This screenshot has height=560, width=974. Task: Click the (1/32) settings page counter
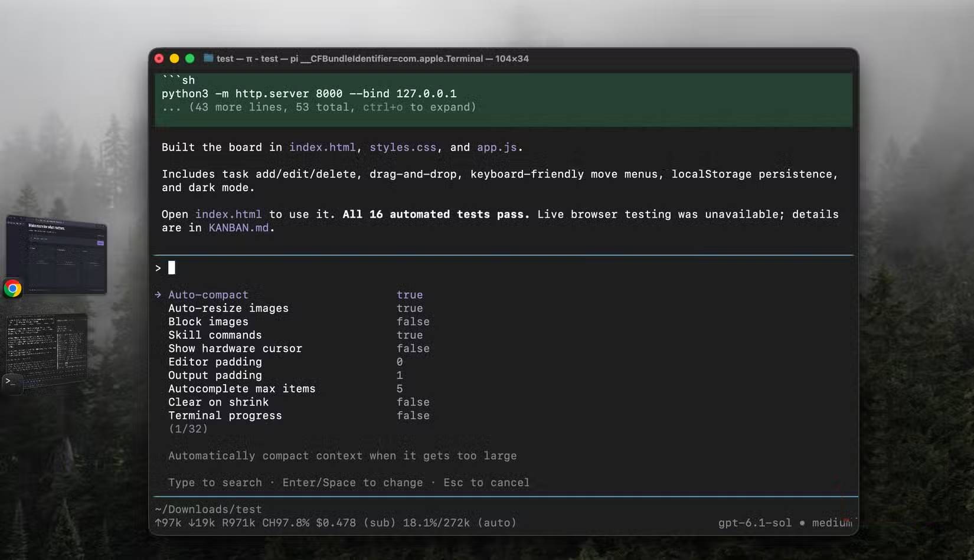point(188,429)
